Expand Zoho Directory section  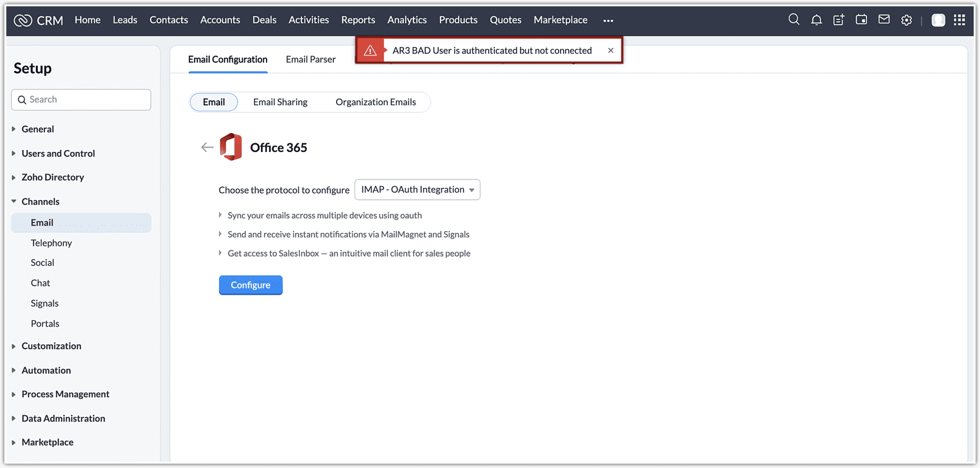click(14, 177)
